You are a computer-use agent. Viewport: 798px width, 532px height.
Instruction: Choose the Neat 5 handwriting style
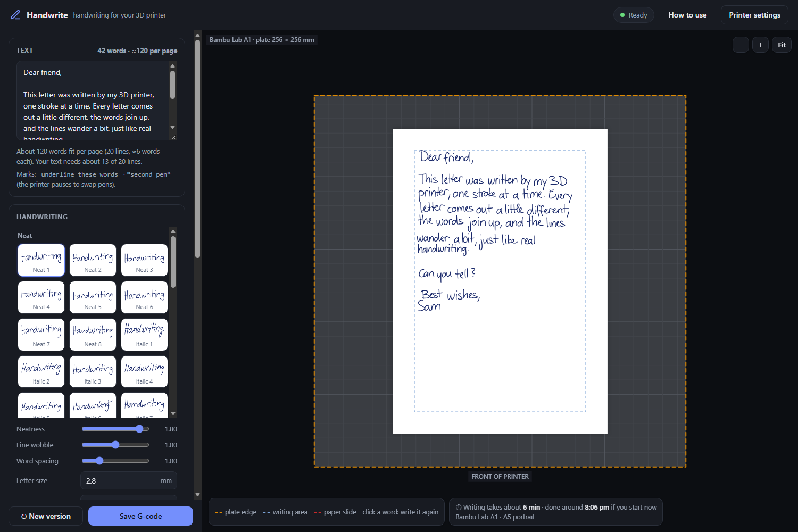coord(93,297)
